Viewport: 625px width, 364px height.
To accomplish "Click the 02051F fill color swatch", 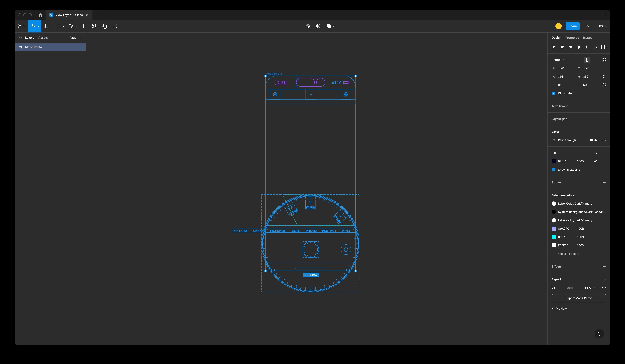I will coord(554,161).
